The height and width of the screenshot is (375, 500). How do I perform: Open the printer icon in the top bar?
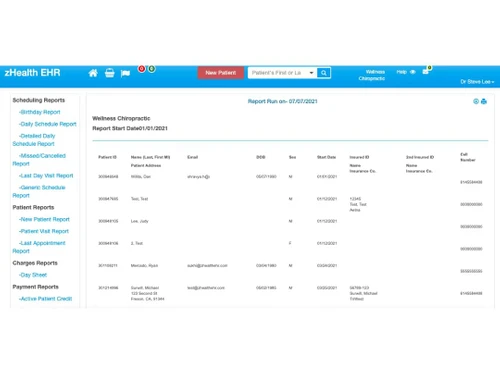pyautogui.click(x=109, y=73)
